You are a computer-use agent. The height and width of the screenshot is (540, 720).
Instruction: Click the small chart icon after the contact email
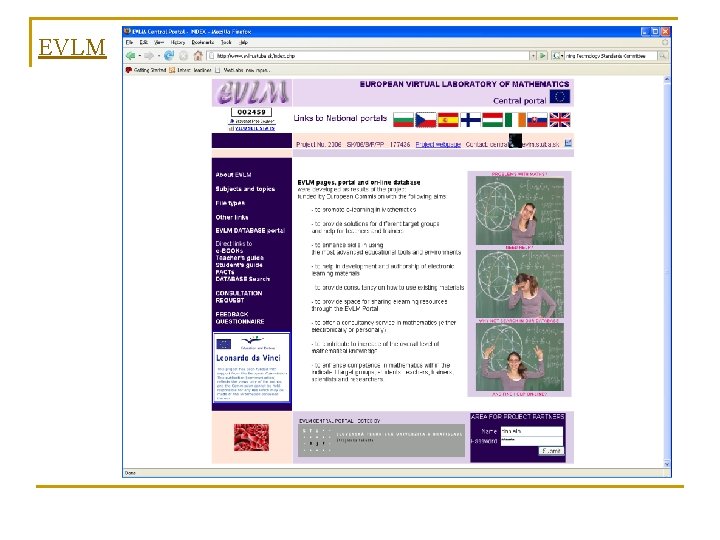coord(568,143)
